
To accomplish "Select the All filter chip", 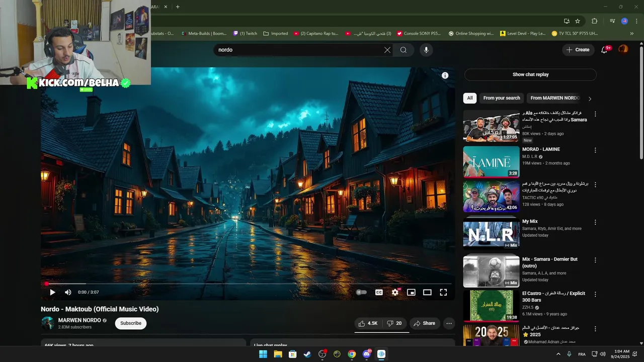I will coord(469,98).
